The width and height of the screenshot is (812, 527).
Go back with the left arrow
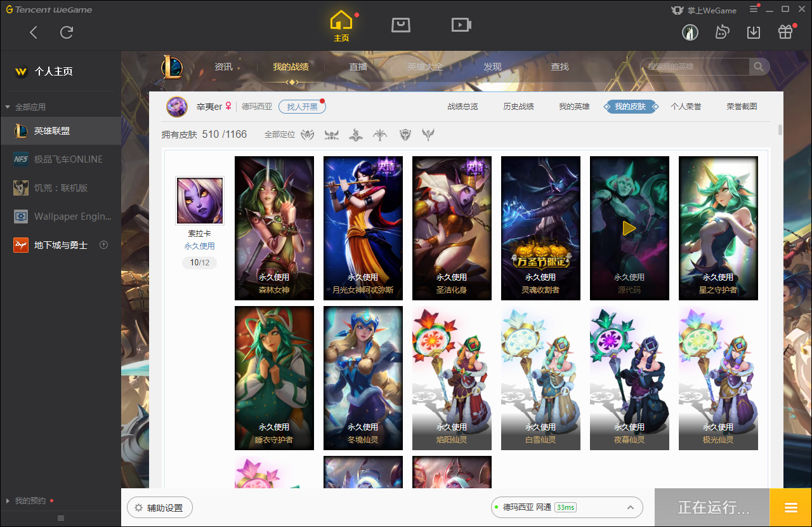tap(34, 32)
